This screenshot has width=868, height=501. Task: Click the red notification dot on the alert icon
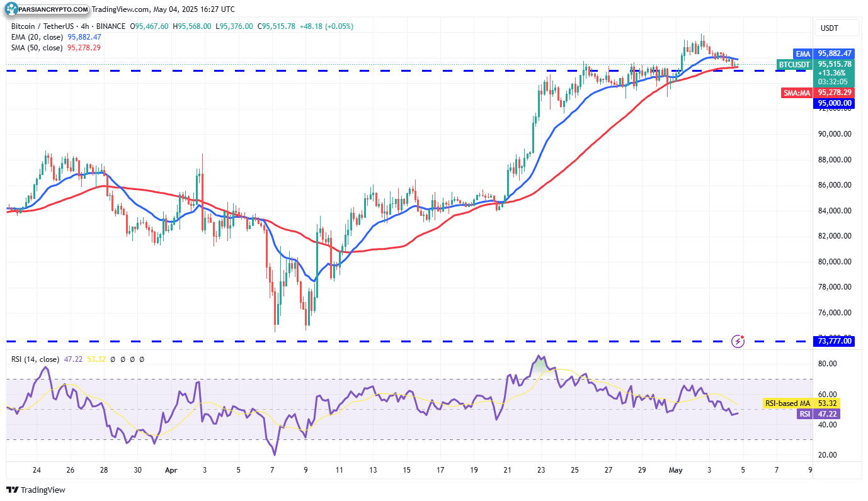pos(741,337)
